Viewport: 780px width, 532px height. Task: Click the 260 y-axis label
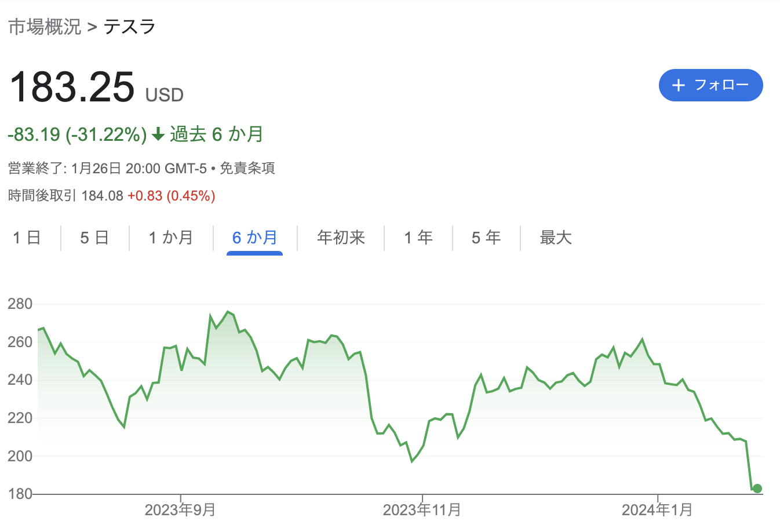(20, 342)
